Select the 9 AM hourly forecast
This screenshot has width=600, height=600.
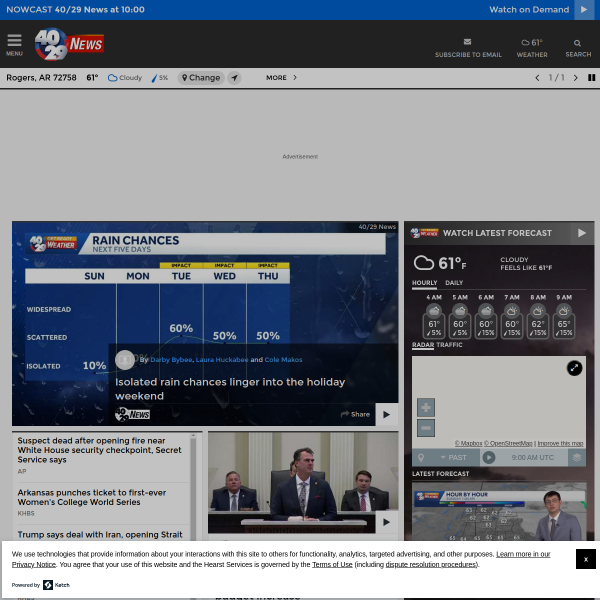[x=564, y=316]
